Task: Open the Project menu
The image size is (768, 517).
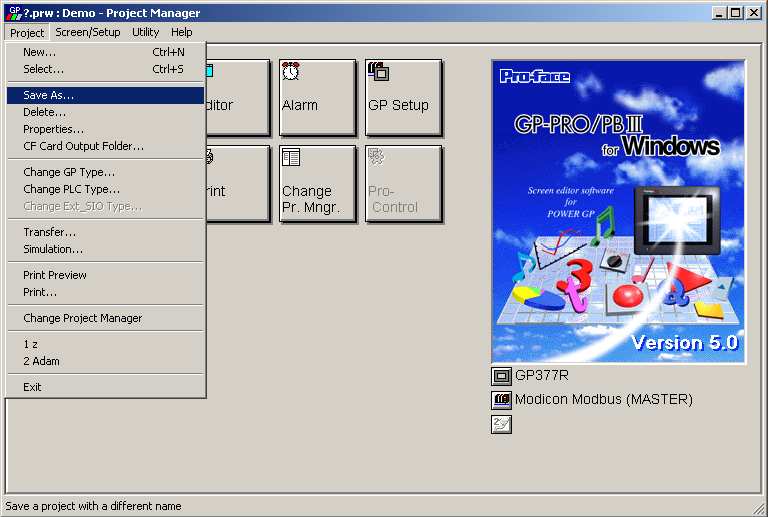Action: click(x=27, y=32)
